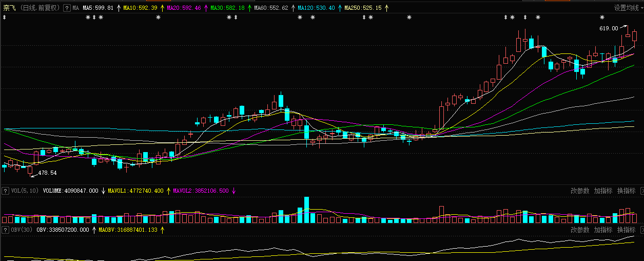Select the MA indicator label
Image resolution: width=644 pixels, height=261 pixels.
[x=75, y=8]
